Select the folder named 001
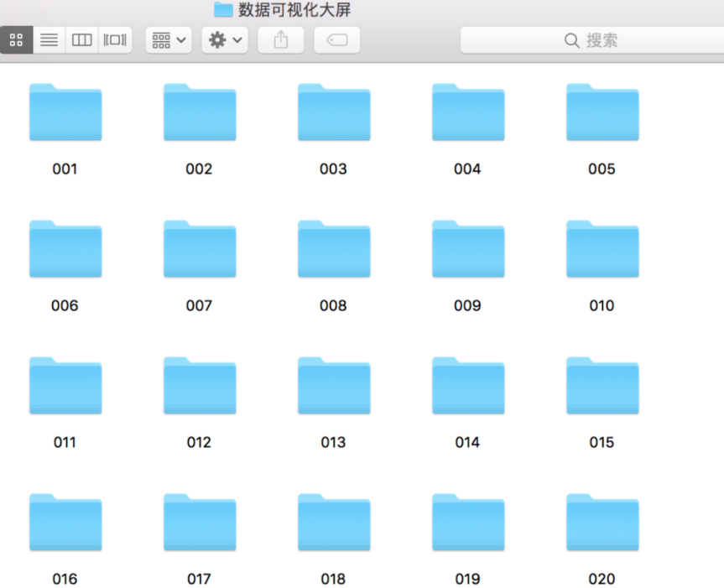724x588 pixels. [65, 112]
